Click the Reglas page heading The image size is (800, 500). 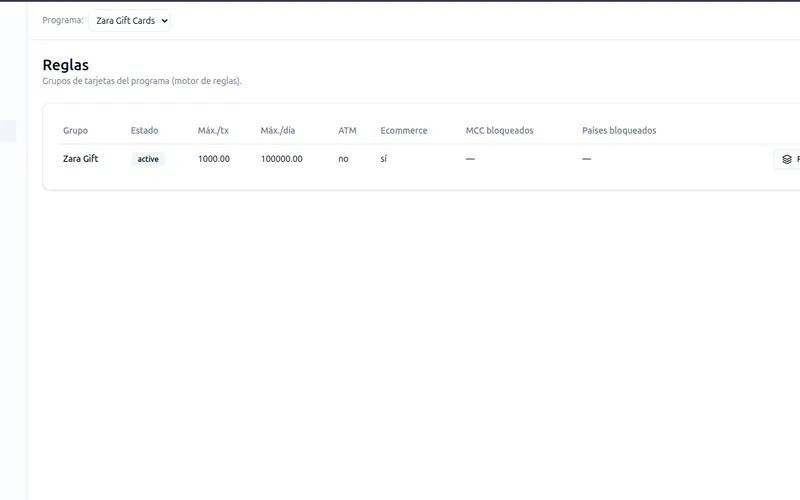66,65
